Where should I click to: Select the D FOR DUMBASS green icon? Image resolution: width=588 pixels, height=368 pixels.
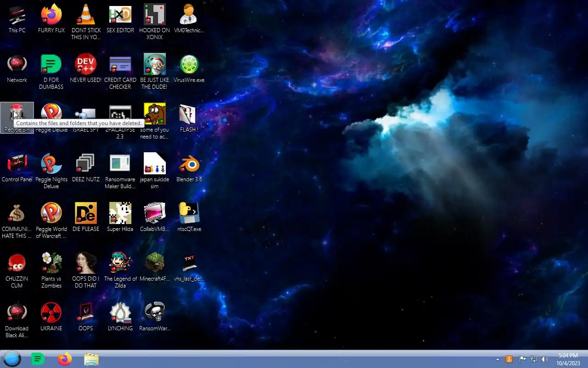(x=51, y=72)
